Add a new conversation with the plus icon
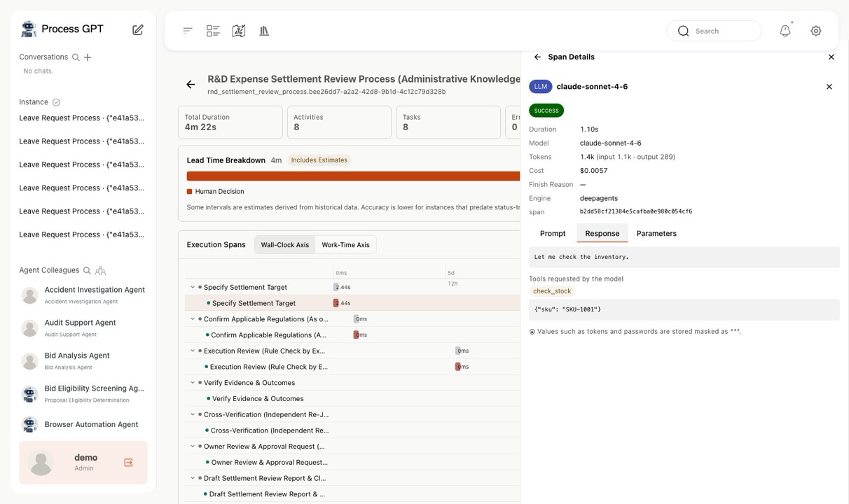This screenshot has width=849, height=504. pos(88,57)
